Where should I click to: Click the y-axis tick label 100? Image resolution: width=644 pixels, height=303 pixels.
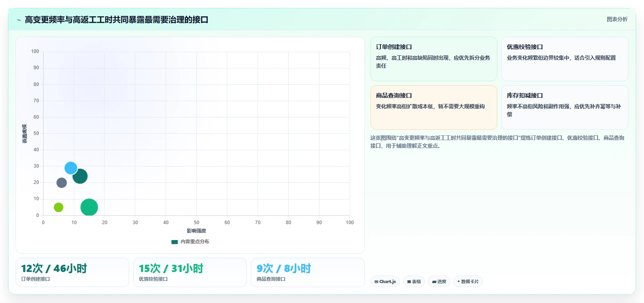click(35, 51)
